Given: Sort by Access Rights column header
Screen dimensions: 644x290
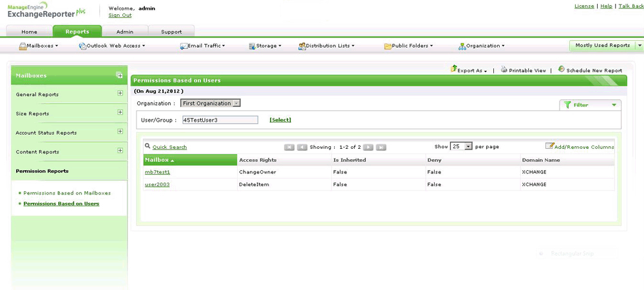Looking at the screenshot, I should coord(284,160).
